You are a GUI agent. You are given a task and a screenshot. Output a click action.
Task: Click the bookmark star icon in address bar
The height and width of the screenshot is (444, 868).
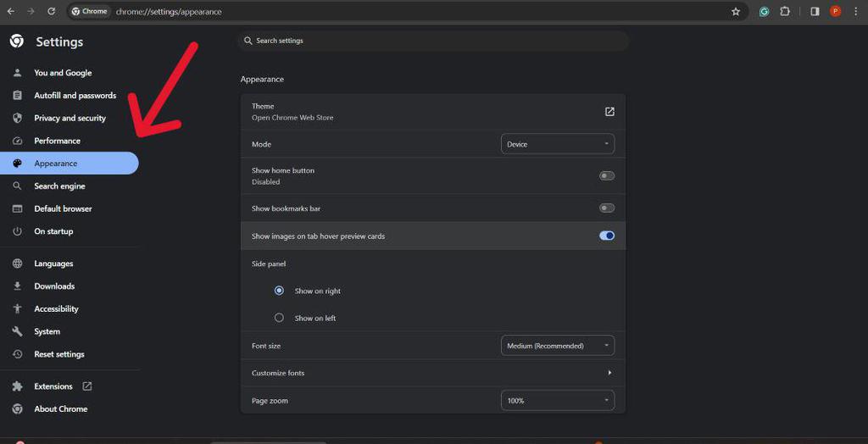[736, 12]
